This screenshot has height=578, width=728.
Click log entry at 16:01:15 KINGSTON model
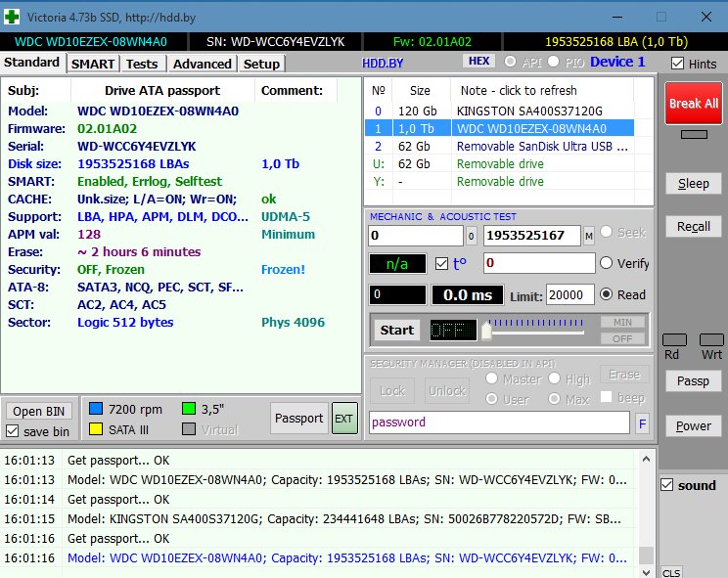pos(318,518)
